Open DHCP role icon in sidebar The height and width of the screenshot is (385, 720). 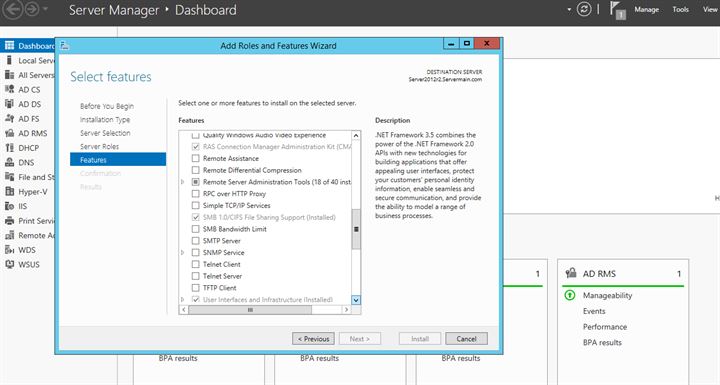[x=9, y=147]
